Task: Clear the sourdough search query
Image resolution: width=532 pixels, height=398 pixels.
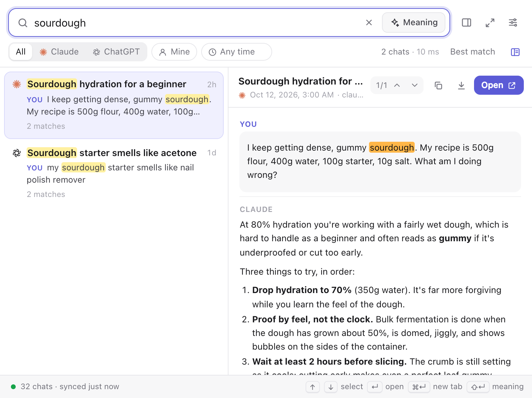Action: pyautogui.click(x=369, y=22)
